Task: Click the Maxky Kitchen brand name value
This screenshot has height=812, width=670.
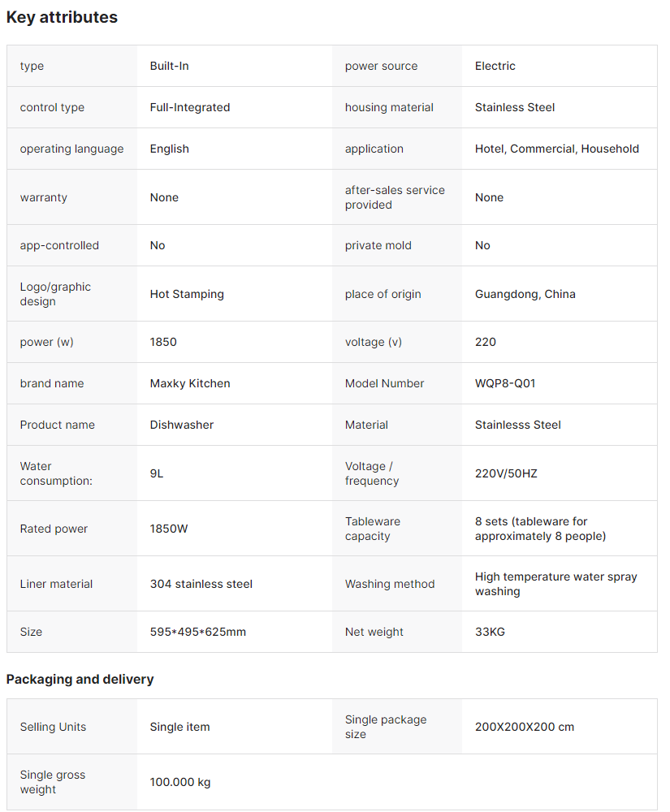Action: (190, 383)
